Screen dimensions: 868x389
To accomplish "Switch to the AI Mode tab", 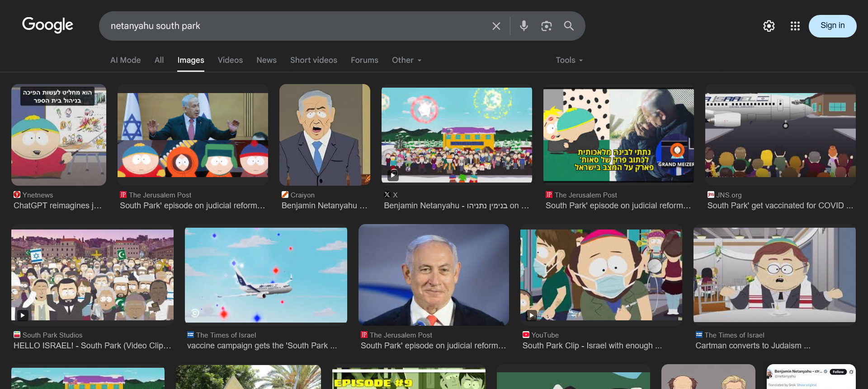I will [x=125, y=60].
